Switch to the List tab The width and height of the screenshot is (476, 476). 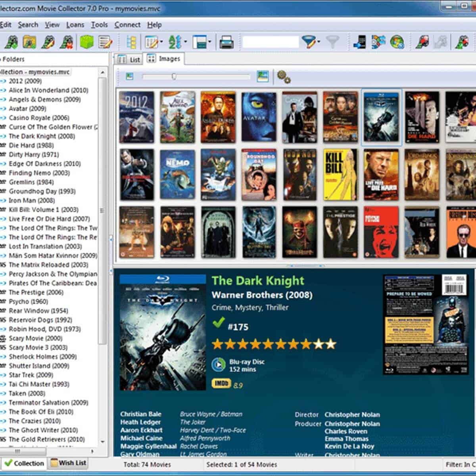(129, 59)
